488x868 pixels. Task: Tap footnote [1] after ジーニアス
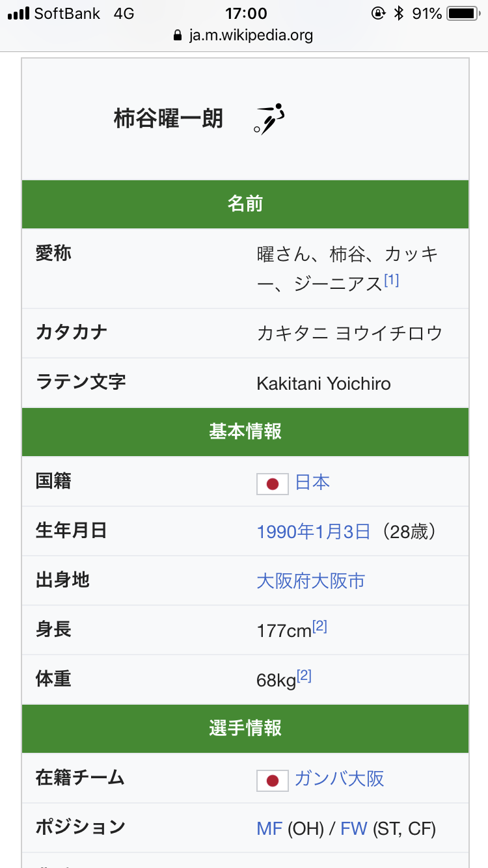point(391,280)
